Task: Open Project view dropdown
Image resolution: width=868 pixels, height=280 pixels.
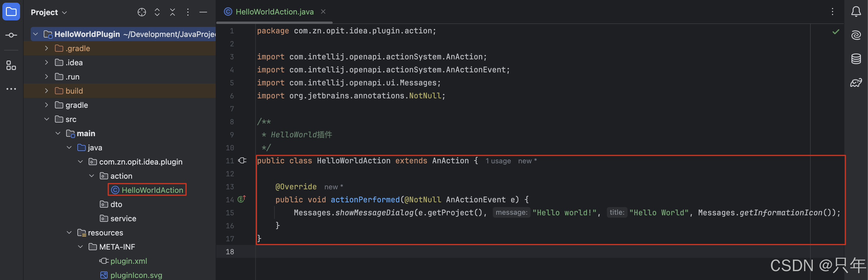Action: (x=49, y=12)
